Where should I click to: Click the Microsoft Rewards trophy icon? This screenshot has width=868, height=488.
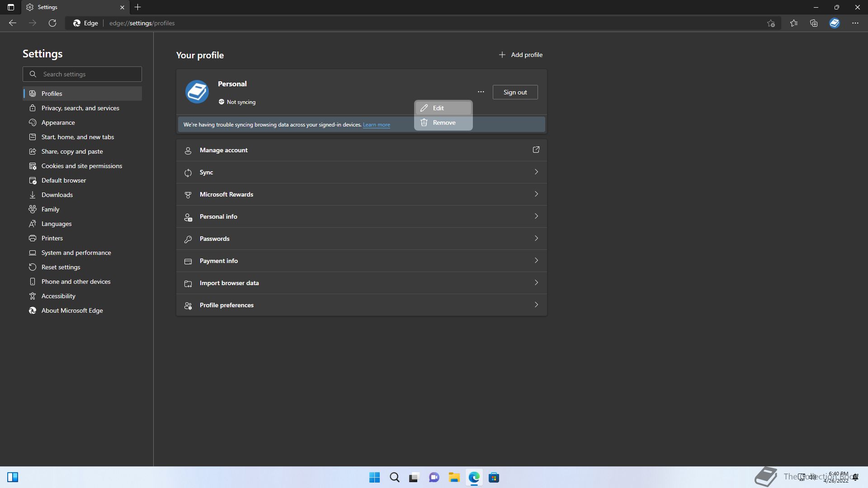pyautogui.click(x=188, y=195)
